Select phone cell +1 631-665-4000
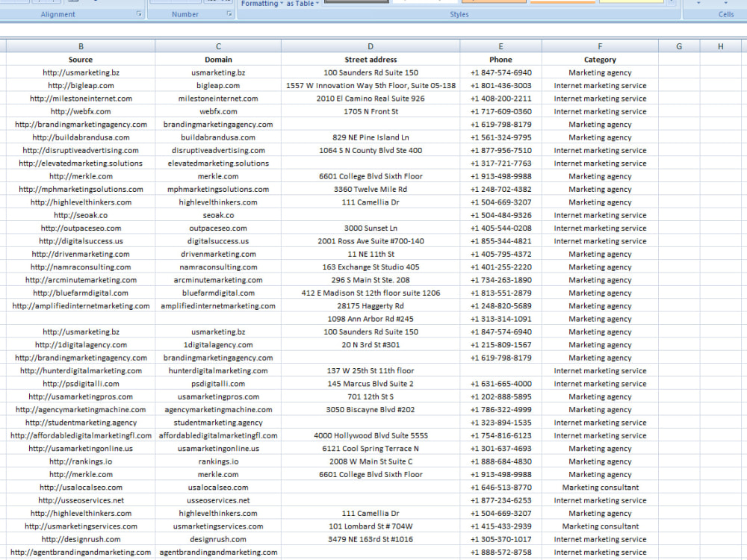 coord(500,384)
